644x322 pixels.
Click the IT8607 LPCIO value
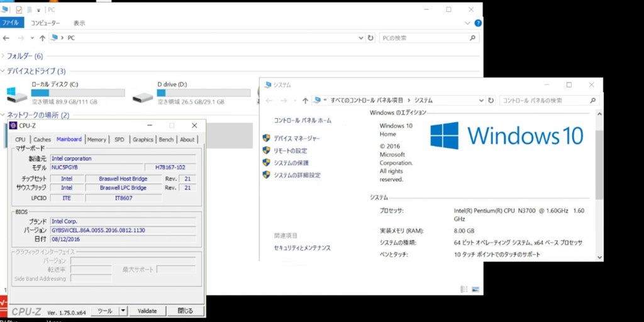point(124,198)
